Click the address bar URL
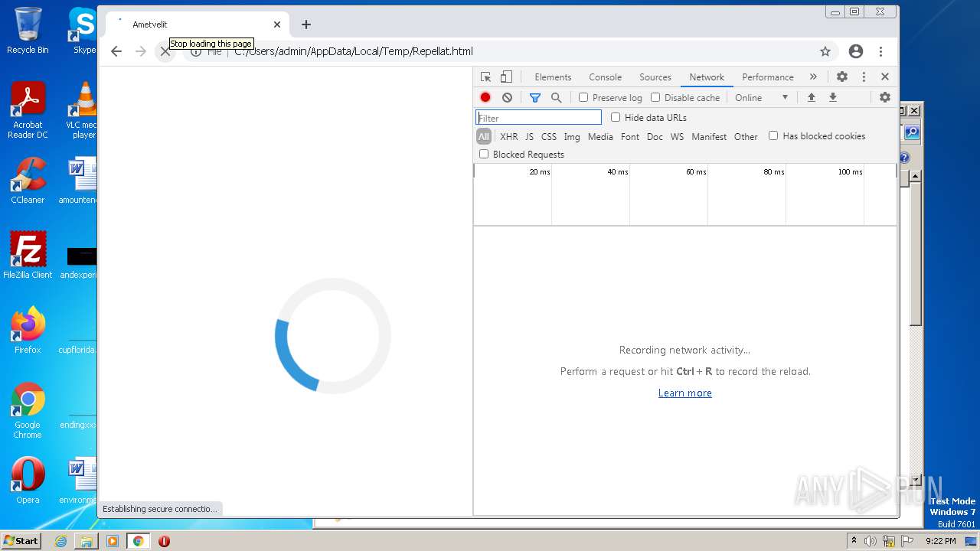The width and height of the screenshot is (980, 551). point(354,51)
